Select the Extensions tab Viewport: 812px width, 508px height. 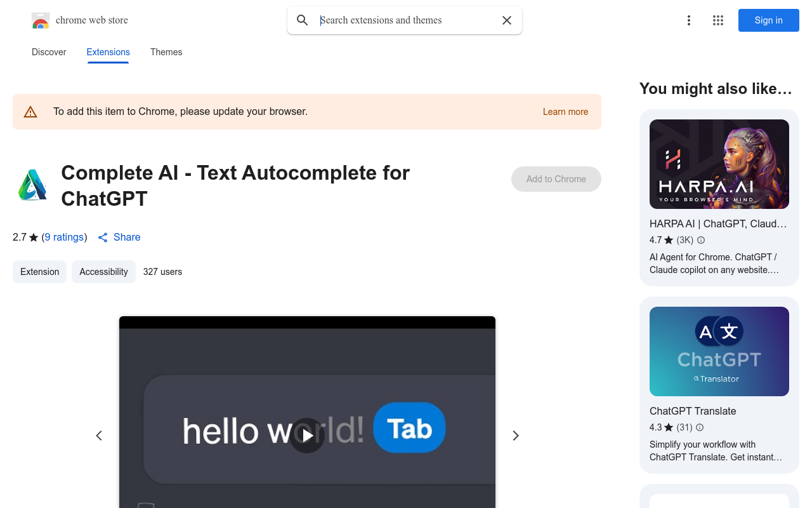pos(108,52)
